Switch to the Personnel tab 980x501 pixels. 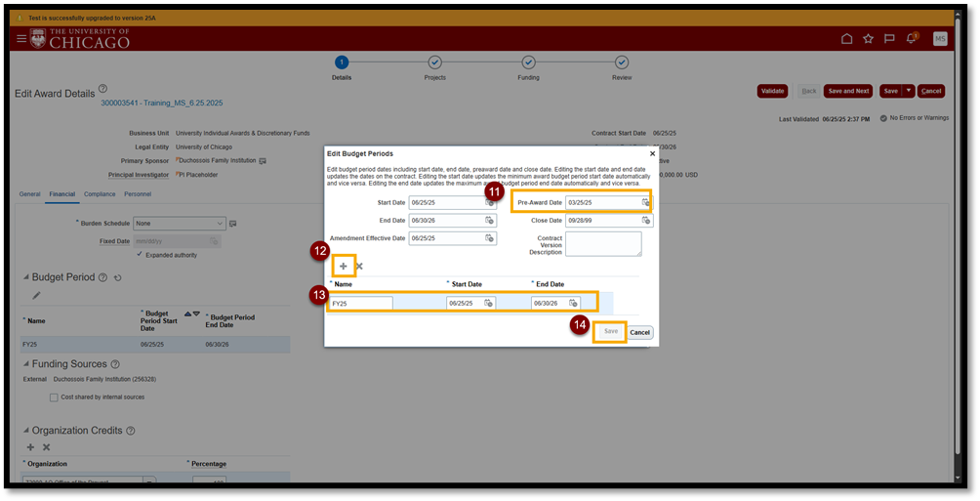[x=138, y=194]
